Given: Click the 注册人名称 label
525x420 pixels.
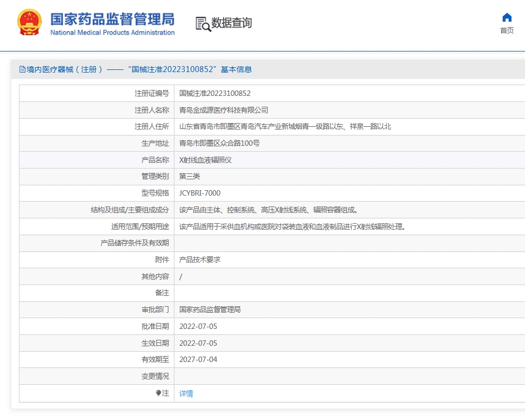Looking at the screenshot, I should tap(152, 110).
